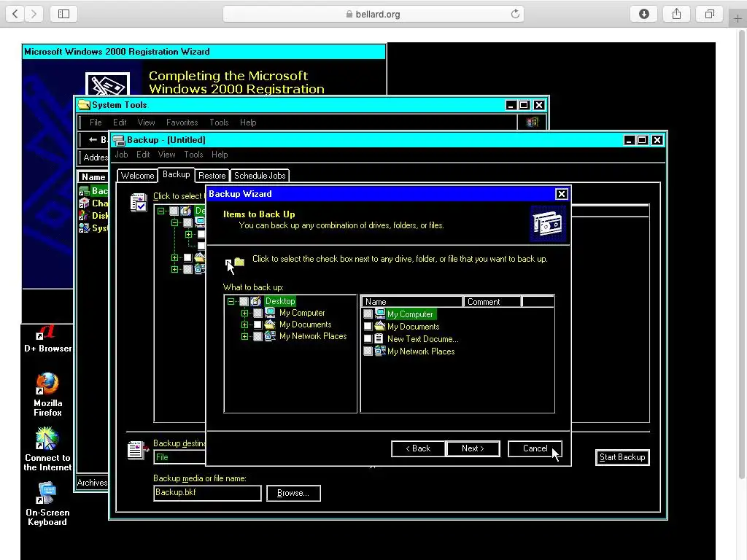Image resolution: width=747 pixels, height=560 pixels.
Task: Open the Mozilla Firefox desktop icon
Action: tap(47, 394)
